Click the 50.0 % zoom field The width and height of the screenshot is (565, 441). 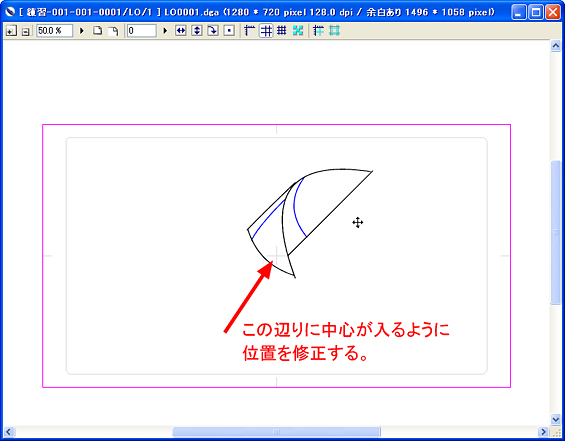[54, 31]
